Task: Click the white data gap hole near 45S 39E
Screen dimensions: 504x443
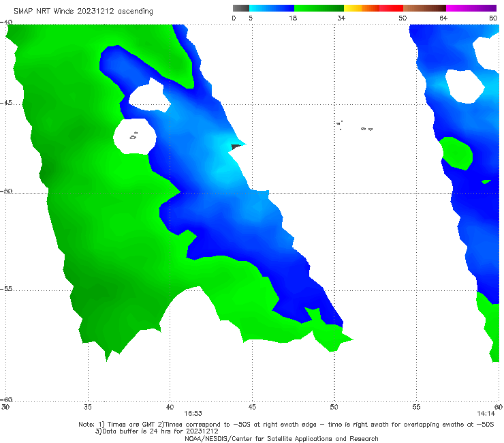Action: click(149, 95)
